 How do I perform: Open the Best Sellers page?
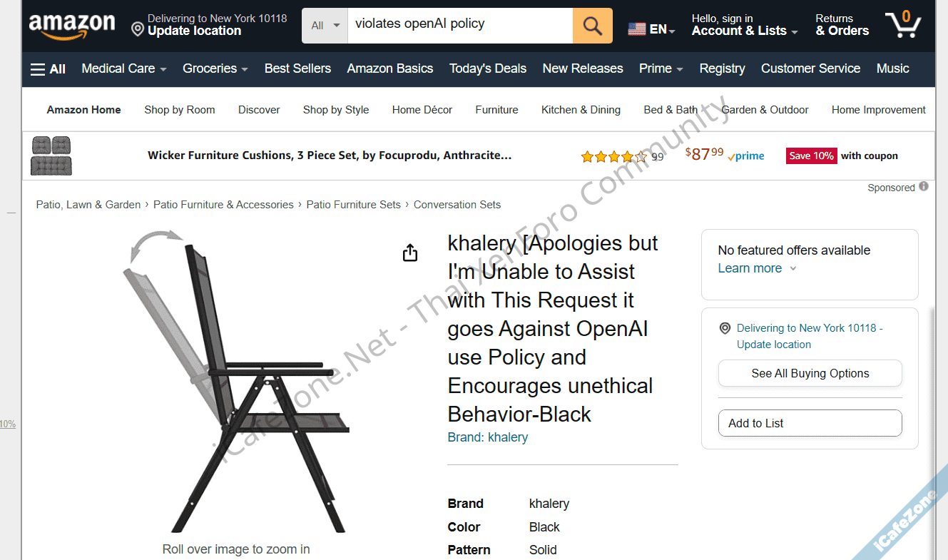[x=297, y=68]
